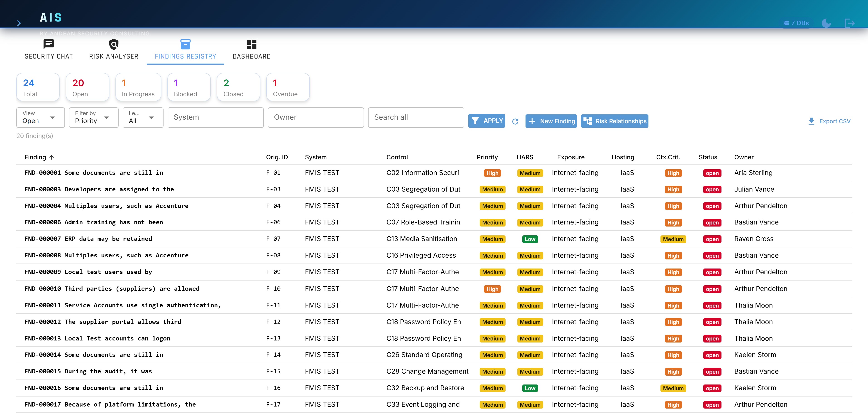Viewport: 868px width, 414px height.
Task: Go to the Dashboard tab
Action: click(x=252, y=49)
